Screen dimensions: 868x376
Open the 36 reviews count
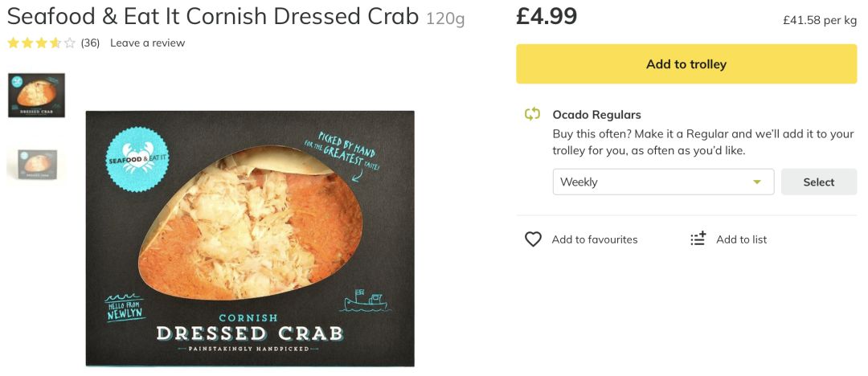pos(90,43)
